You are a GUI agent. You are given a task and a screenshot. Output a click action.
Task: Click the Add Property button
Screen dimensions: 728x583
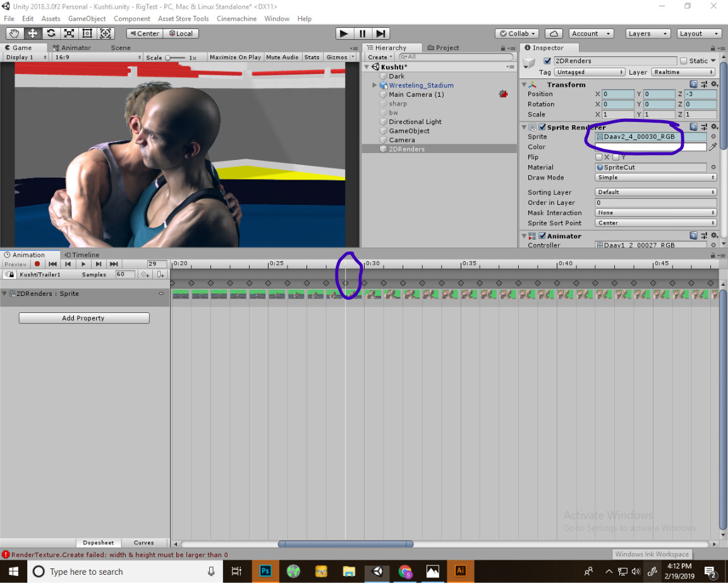[x=83, y=318]
